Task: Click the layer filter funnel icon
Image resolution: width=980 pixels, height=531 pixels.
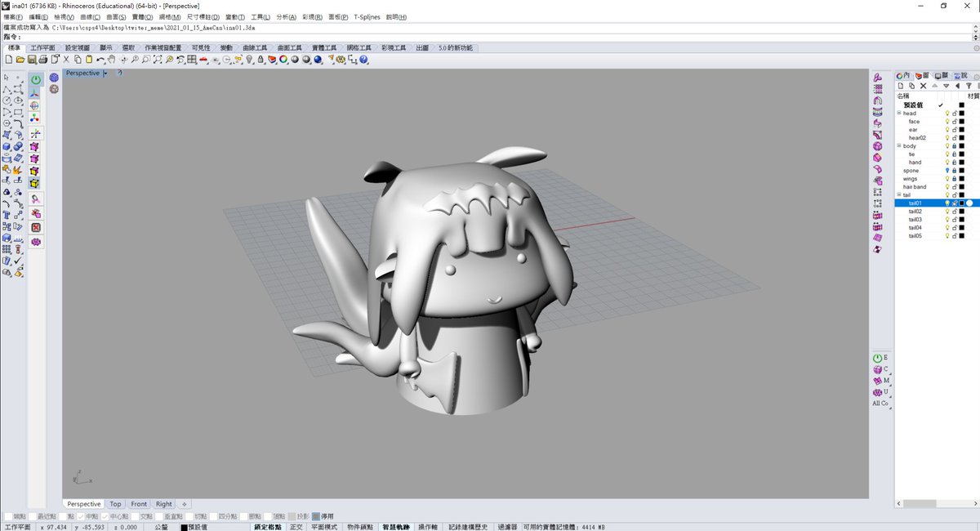Action: click(969, 86)
